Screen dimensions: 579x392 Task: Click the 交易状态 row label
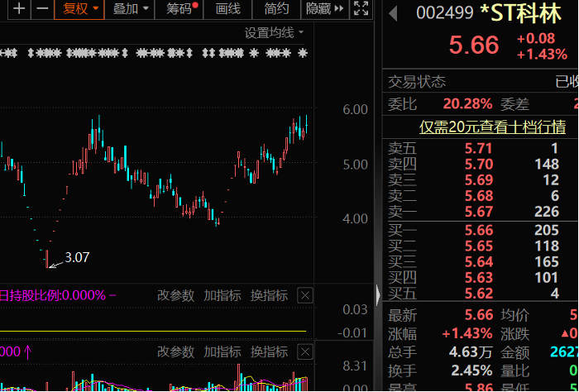pos(417,82)
